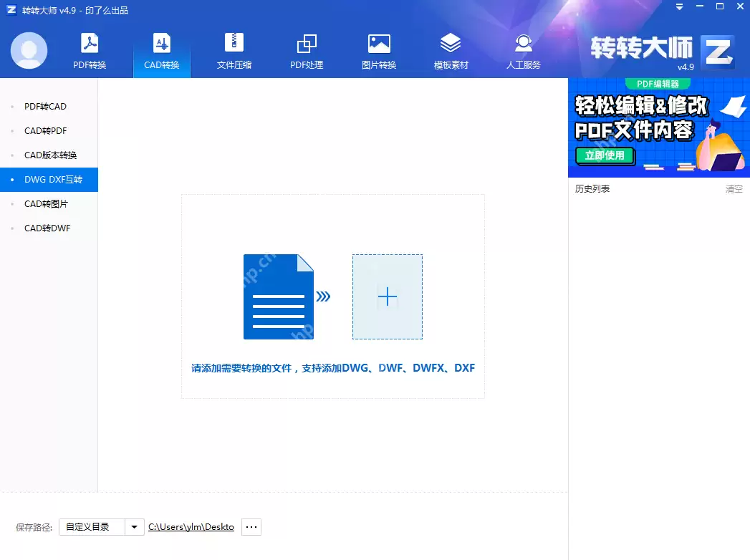Screen dimensions: 750x560
Task: Select the CAD转换 module icon
Action: click(161, 49)
